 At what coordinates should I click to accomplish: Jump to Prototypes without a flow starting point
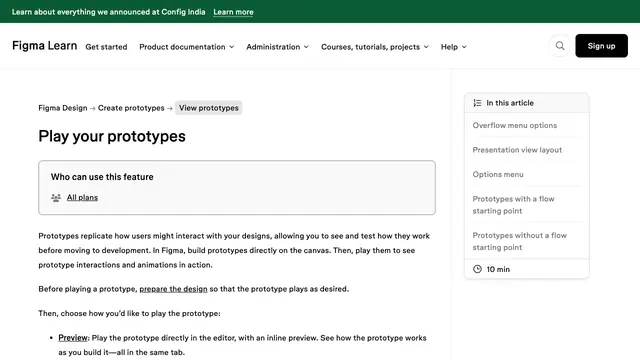coord(520,241)
